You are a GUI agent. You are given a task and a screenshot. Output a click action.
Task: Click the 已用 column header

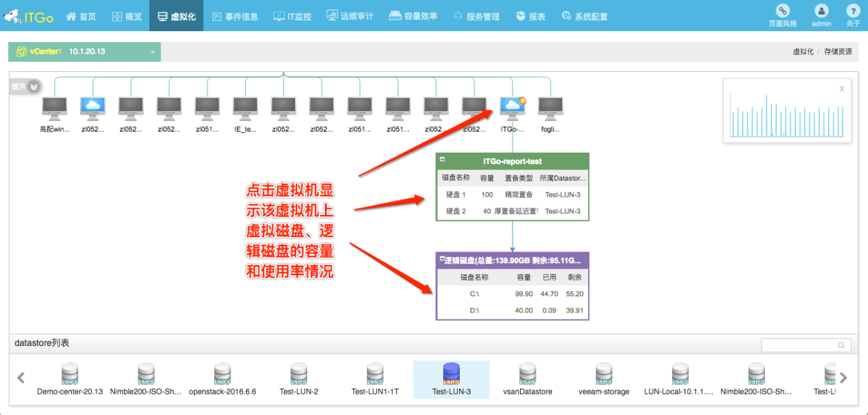pos(549,277)
